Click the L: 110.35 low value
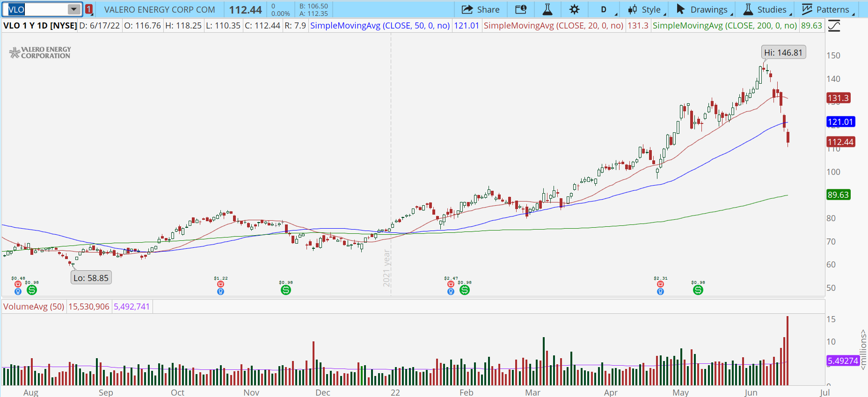This screenshot has width=868, height=397. [x=223, y=26]
